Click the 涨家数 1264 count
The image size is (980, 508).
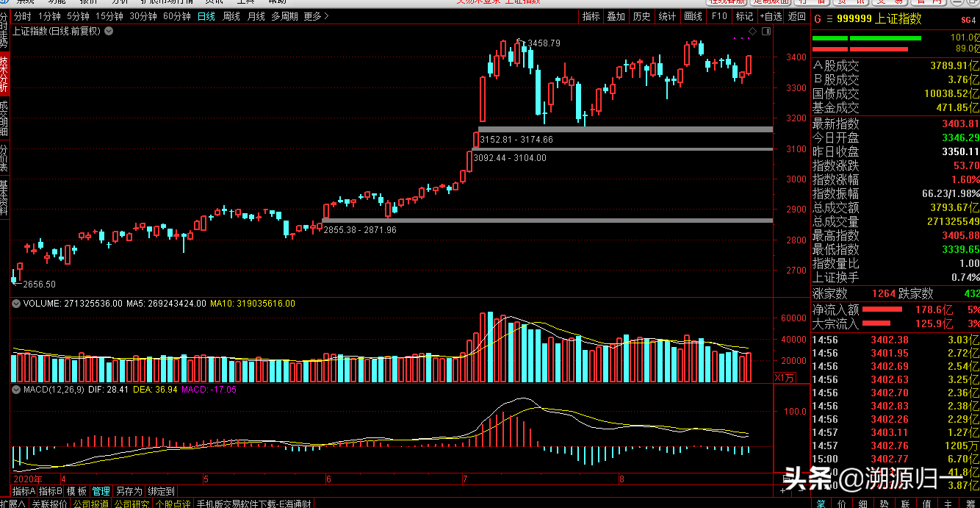click(x=884, y=294)
